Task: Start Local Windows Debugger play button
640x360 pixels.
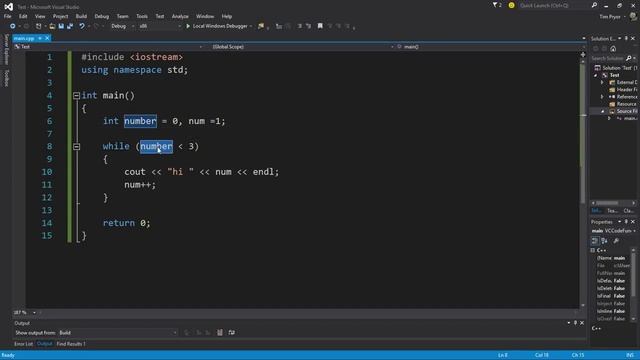Action: point(188,26)
